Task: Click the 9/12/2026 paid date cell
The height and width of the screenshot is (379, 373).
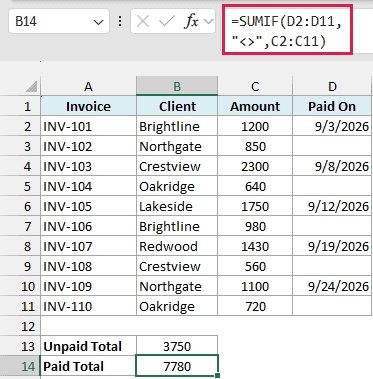Action: coord(332,206)
